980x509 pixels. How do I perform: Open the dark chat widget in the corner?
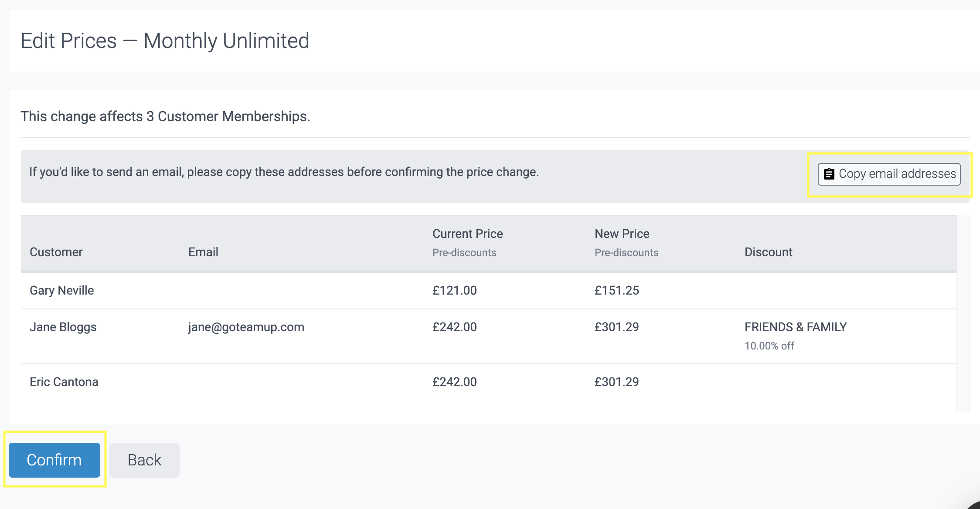coord(975,506)
